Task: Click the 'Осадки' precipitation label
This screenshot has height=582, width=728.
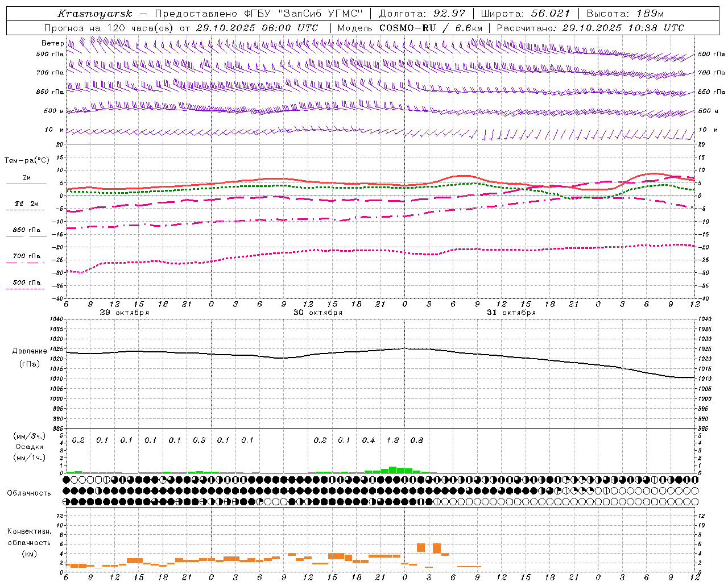Action: 29,447
